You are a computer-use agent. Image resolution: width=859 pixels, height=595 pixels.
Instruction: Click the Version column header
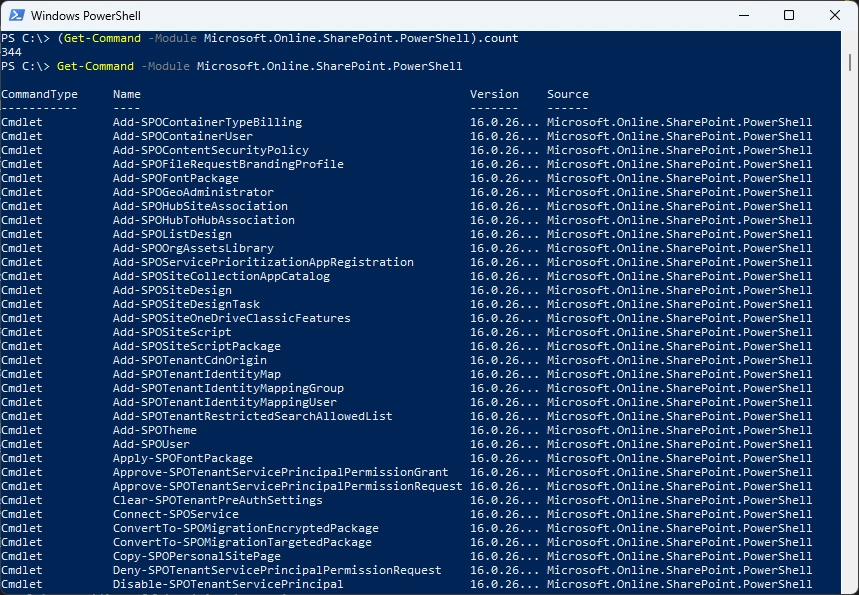tap(494, 94)
